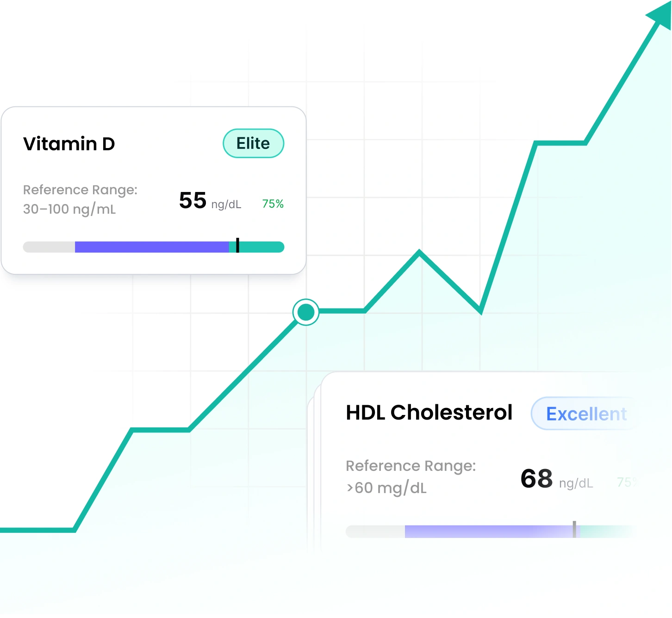Click the Vitamin D title
The image size is (672, 618).
coord(69,144)
